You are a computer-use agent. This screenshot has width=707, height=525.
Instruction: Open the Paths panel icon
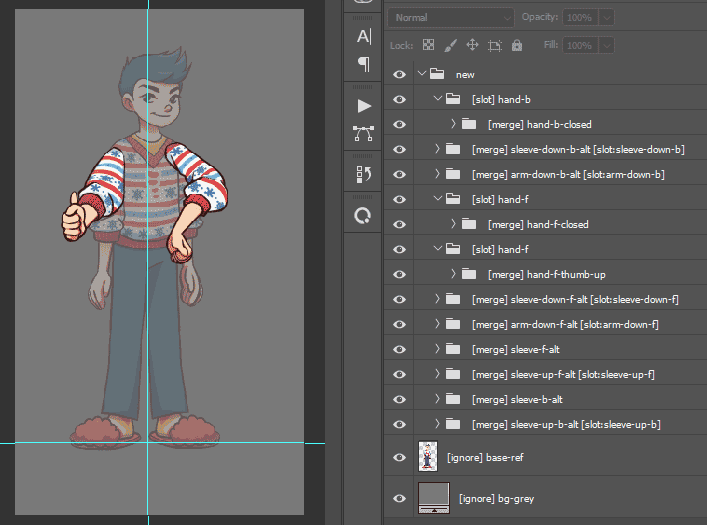pos(363,133)
